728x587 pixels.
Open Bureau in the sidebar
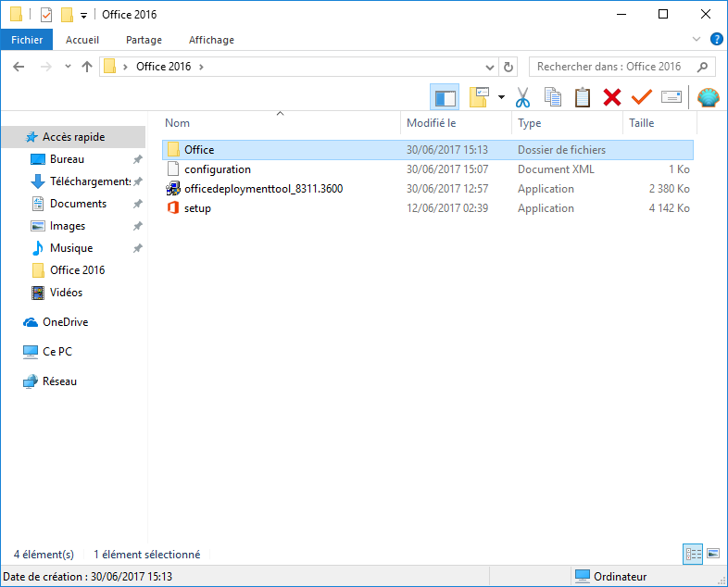67,159
